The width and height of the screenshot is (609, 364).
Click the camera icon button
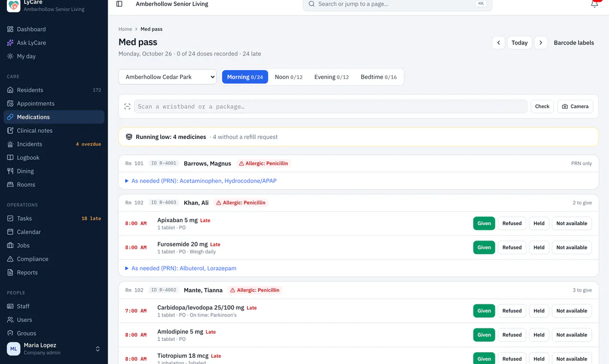tap(575, 106)
